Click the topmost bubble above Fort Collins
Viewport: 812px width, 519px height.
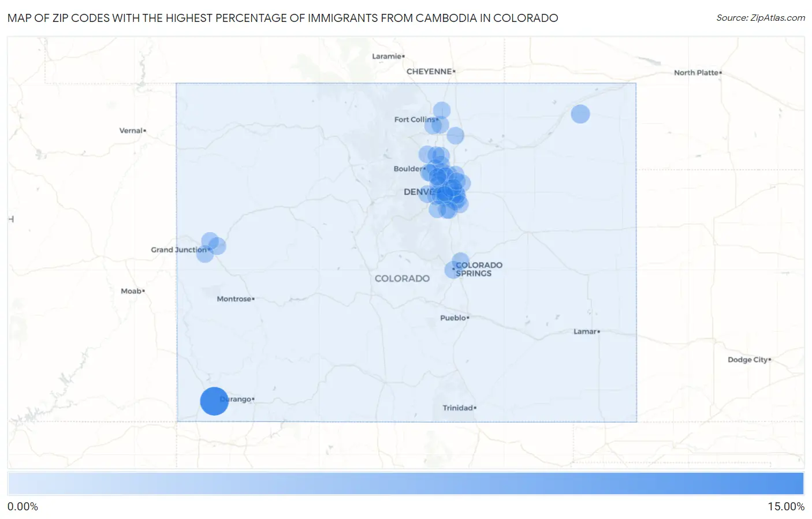442,110
